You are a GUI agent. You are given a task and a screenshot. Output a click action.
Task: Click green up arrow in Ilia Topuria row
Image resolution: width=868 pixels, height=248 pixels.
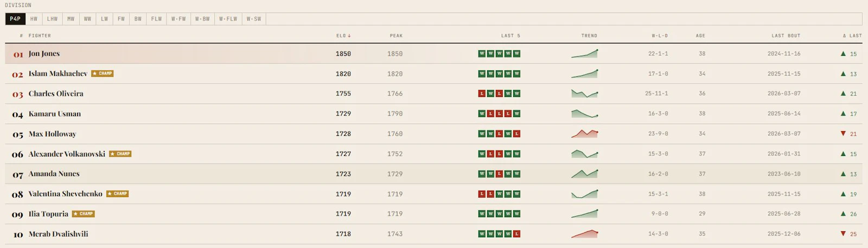pos(843,214)
